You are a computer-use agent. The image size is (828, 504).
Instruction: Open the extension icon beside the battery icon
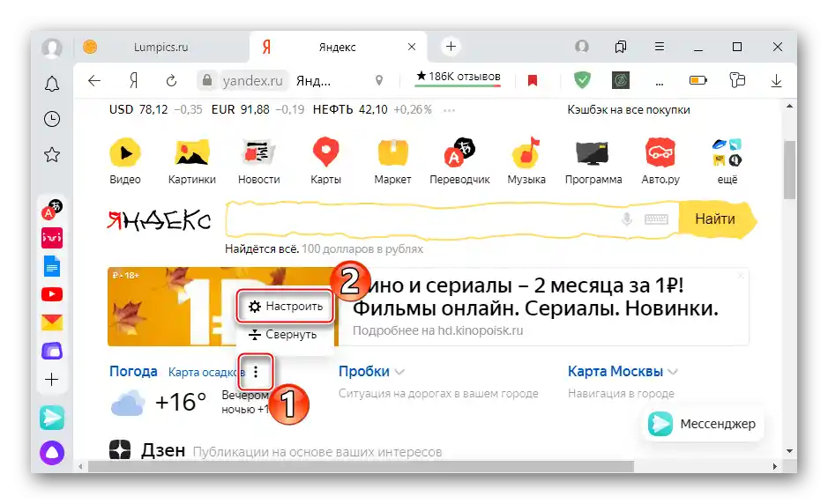(737, 80)
